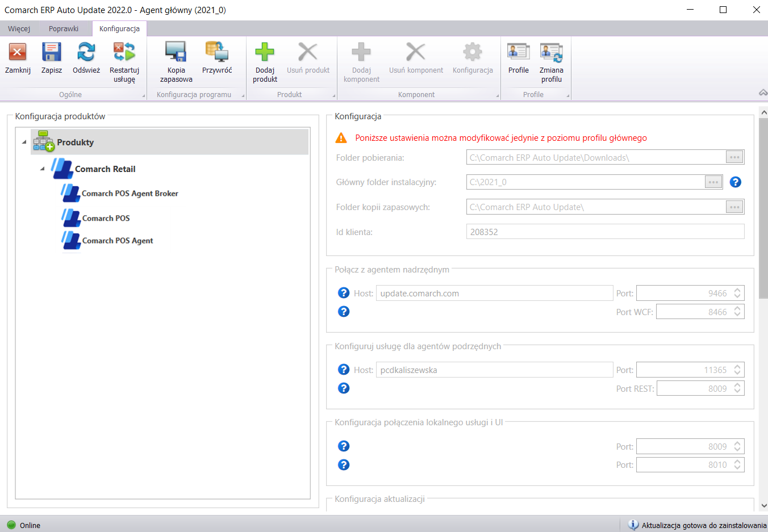Browse for Główny folder instalacyjny ellipsis button

click(713, 182)
